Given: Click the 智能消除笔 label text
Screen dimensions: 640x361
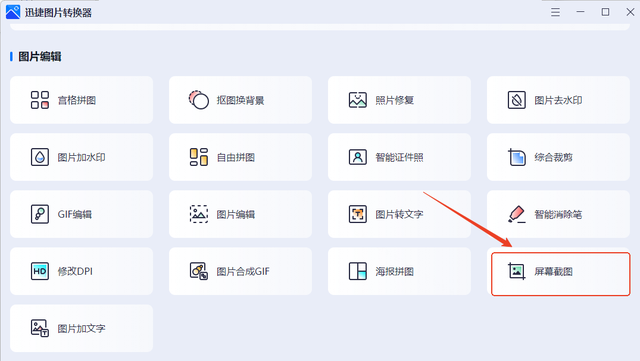Looking at the screenshot, I should [x=558, y=214].
